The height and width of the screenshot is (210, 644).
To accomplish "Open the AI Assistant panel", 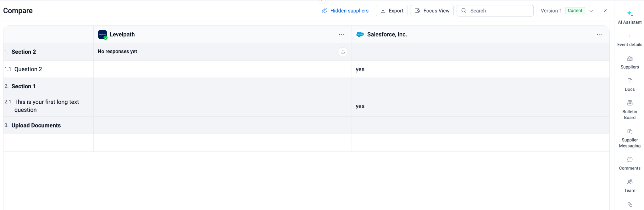I will (630, 17).
